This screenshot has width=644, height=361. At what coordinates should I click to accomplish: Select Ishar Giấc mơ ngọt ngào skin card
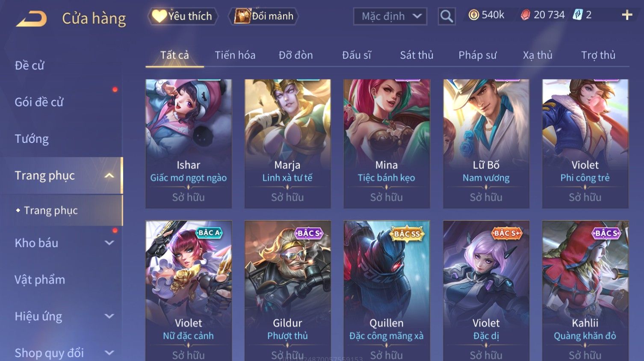189,144
